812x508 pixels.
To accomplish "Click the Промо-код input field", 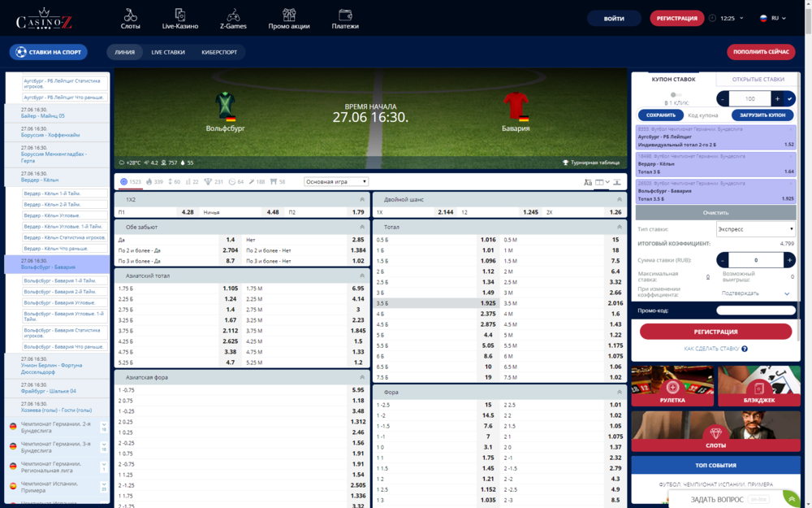I will pyautogui.click(x=755, y=310).
